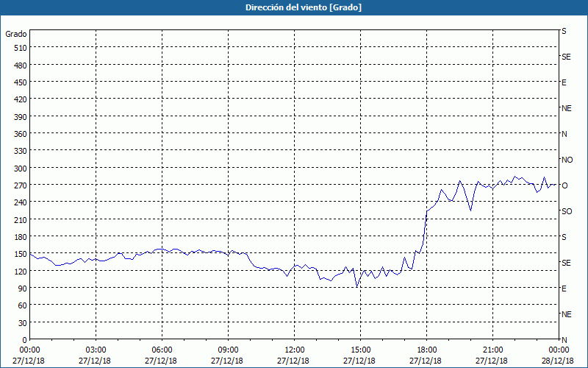Click the 12:00 time axis label
588x368 pixels.
tap(295, 350)
